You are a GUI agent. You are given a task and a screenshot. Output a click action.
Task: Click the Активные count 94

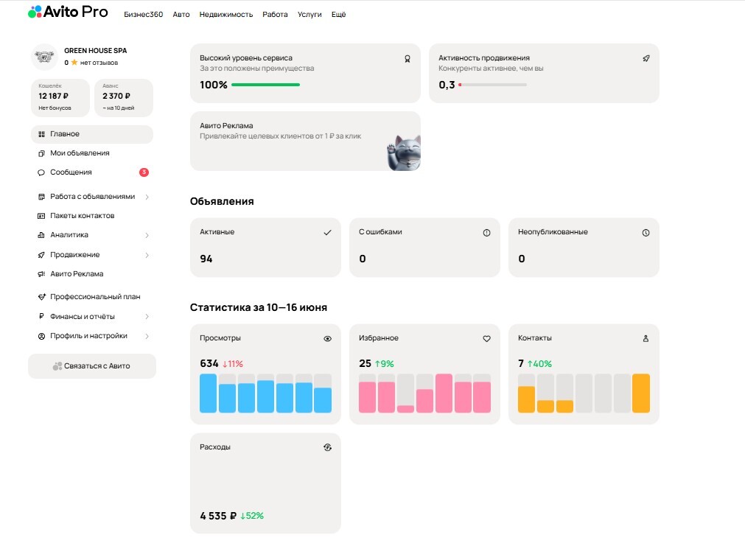[x=206, y=259]
